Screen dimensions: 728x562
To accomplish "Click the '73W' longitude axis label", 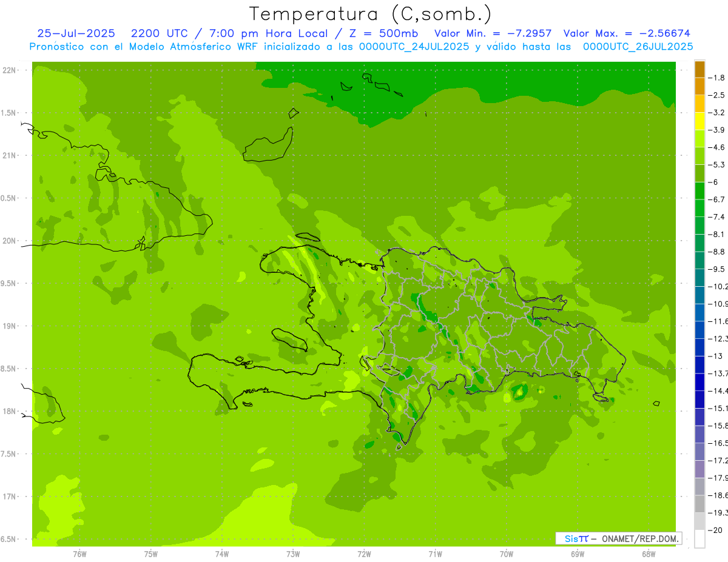I will coord(293,554).
